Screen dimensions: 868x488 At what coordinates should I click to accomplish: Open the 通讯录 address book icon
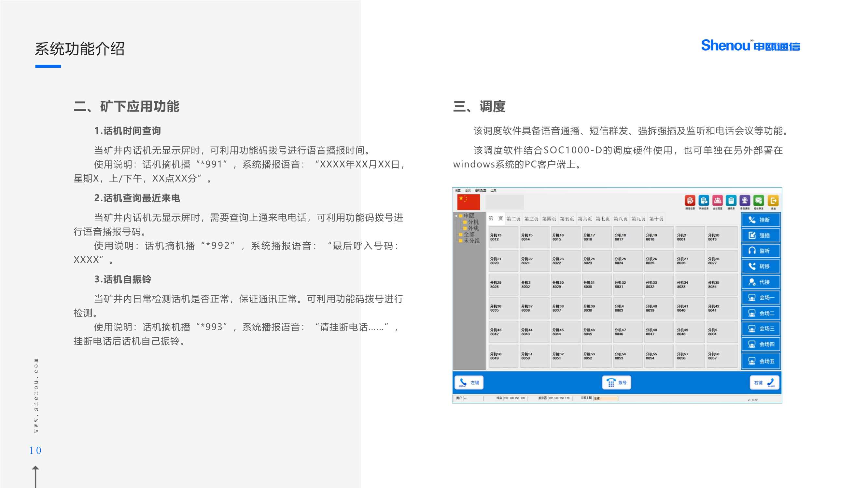[731, 201]
